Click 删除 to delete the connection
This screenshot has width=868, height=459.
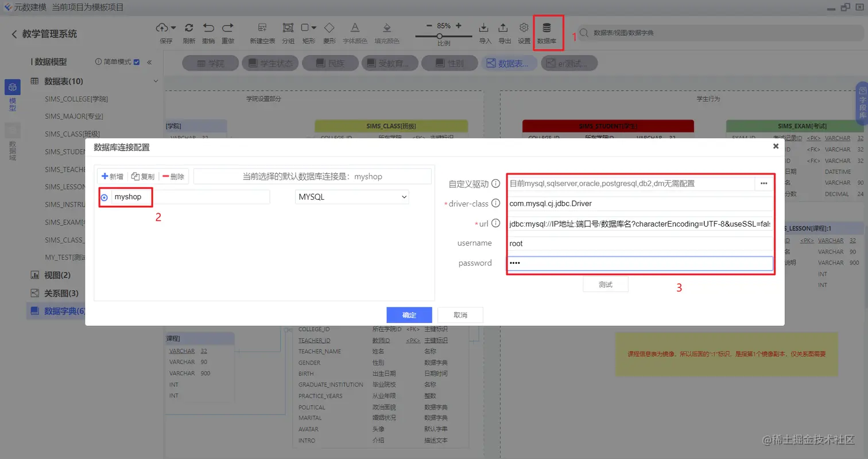pyautogui.click(x=174, y=177)
